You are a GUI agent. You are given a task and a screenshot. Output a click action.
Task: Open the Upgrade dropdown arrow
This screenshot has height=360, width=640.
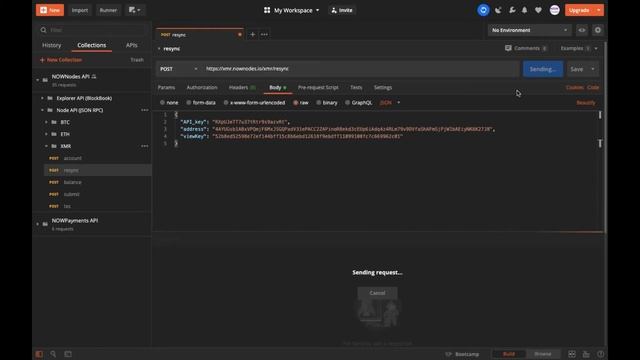(599, 10)
